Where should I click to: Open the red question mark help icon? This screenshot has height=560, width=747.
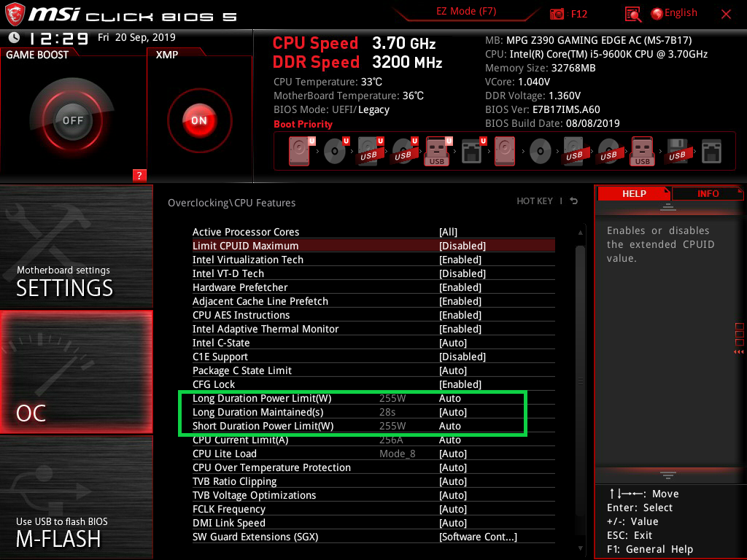[139, 175]
